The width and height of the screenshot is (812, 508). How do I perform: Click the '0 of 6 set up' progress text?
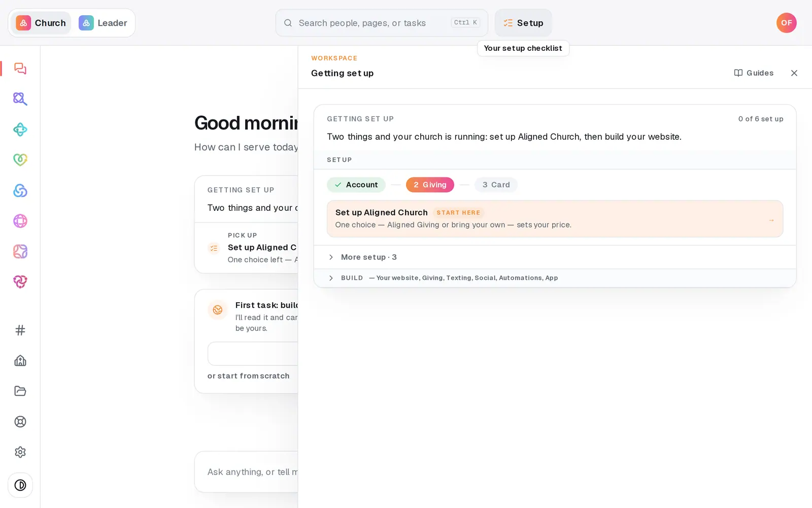pyautogui.click(x=761, y=119)
